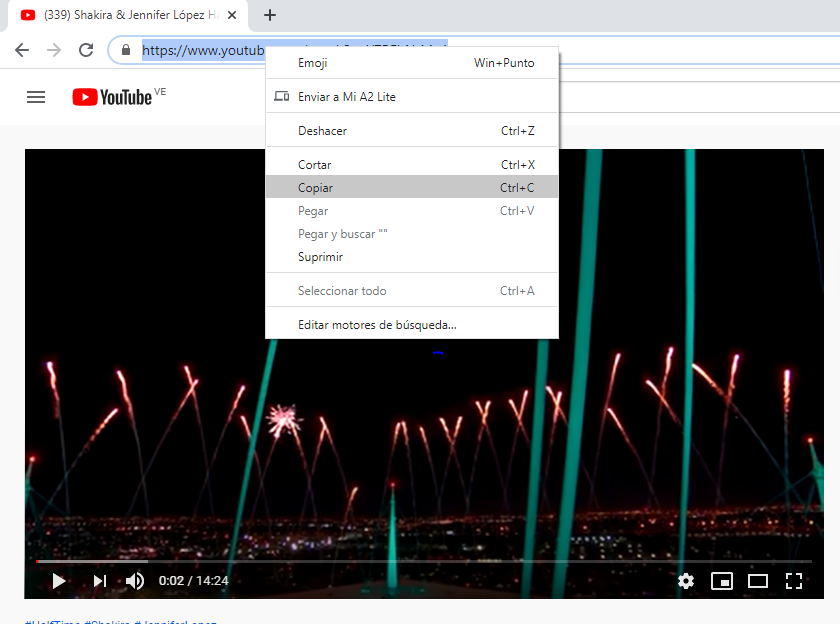View site security info via the padlock

(125, 50)
